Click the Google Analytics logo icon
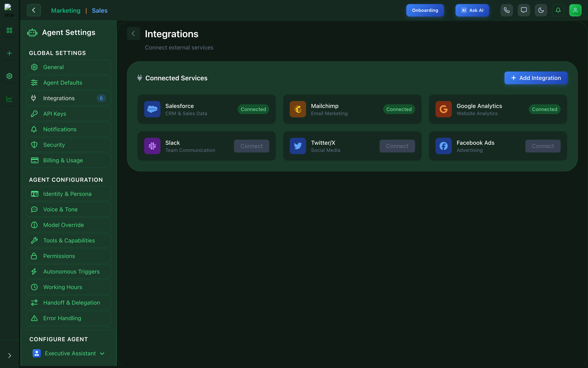This screenshot has width=588, height=368. tap(443, 109)
